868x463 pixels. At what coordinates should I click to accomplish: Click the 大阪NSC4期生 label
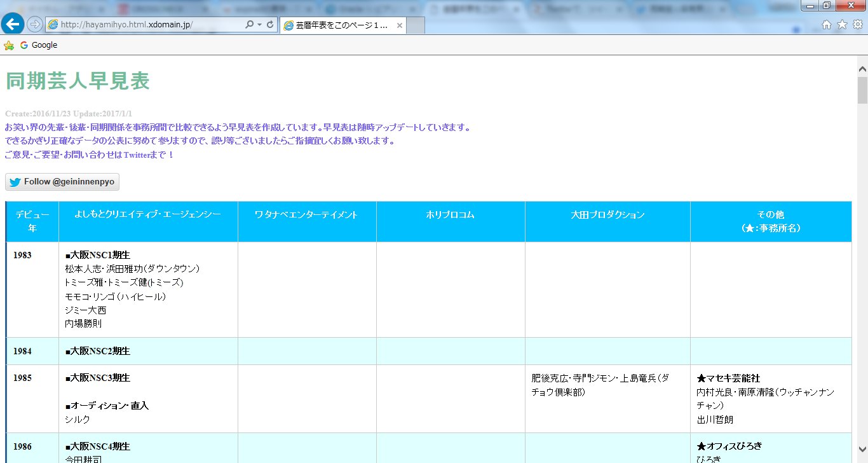(97, 446)
